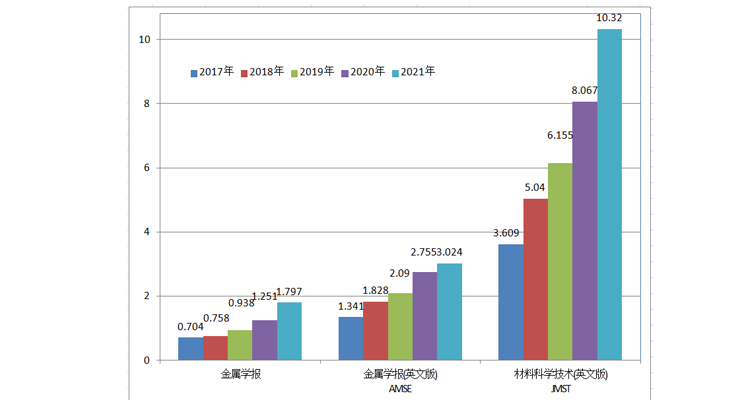Screen dimensions: 750x400
Task: Click the blue 2017年 legend swatch
Action: click(194, 73)
